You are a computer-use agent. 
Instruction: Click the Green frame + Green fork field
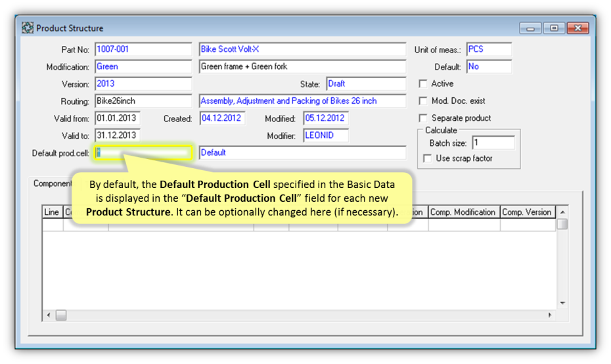tap(302, 66)
